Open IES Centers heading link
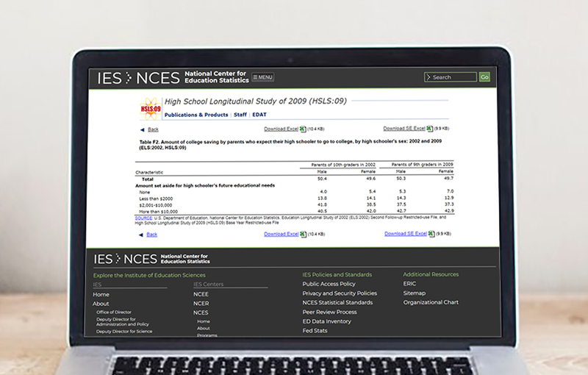The image size is (588, 375). click(209, 285)
